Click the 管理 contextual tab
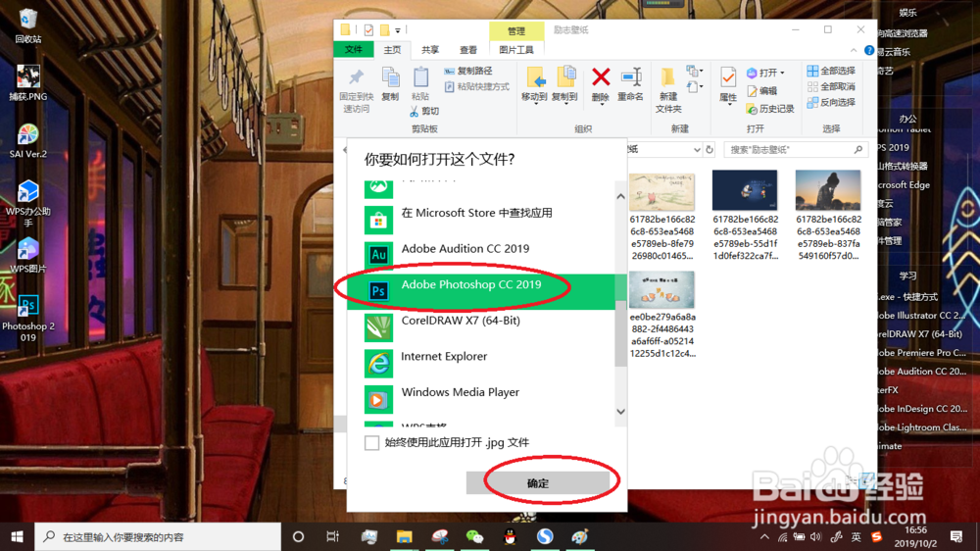This screenshot has height=551, width=980. (516, 30)
